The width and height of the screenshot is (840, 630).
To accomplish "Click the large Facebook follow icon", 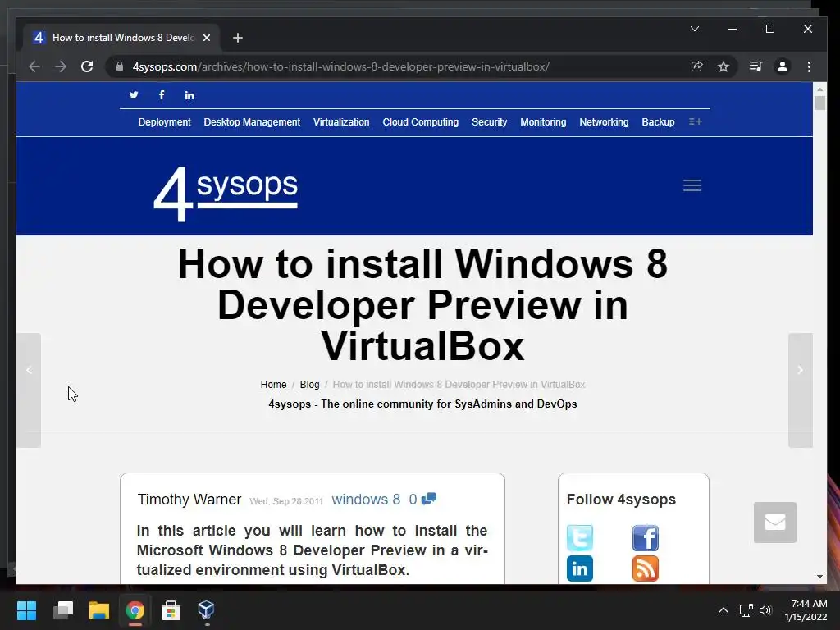I will (646, 538).
